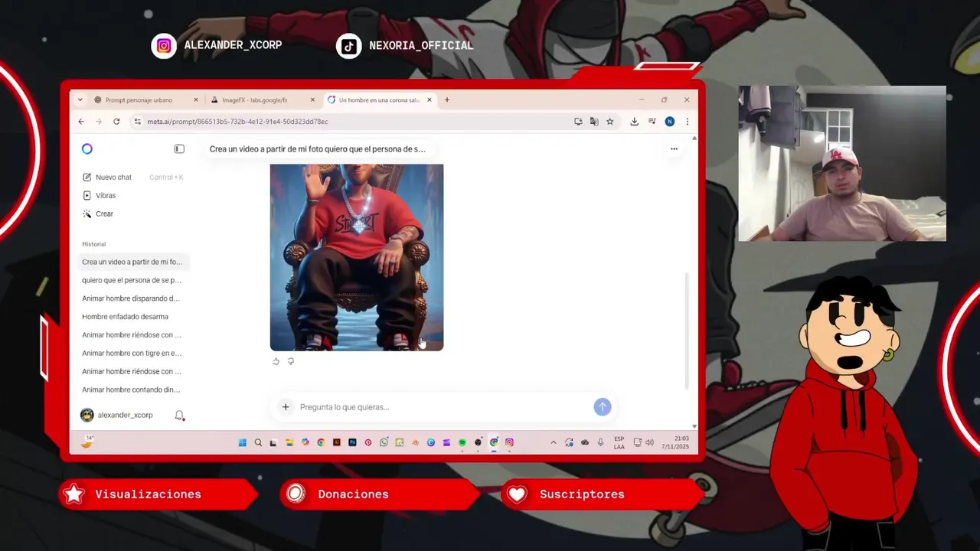Close the Prompt personaje urbano tab
The image size is (980, 551).
click(195, 99)
